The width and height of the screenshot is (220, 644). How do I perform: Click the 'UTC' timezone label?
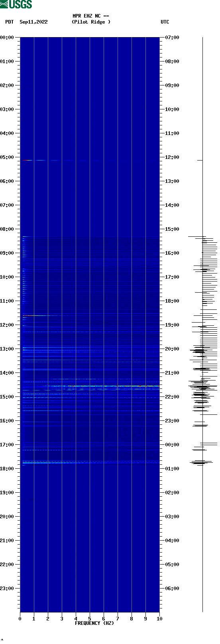[x=165, y=22]
